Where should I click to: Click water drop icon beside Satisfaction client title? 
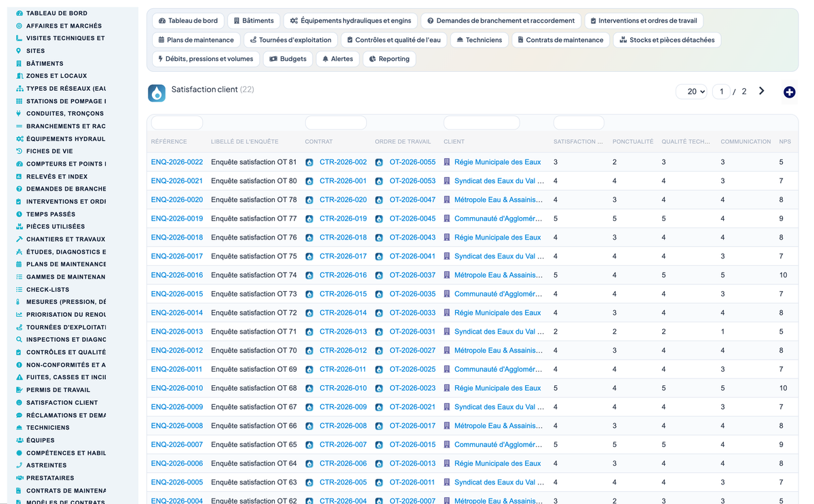tap(157, 93)
